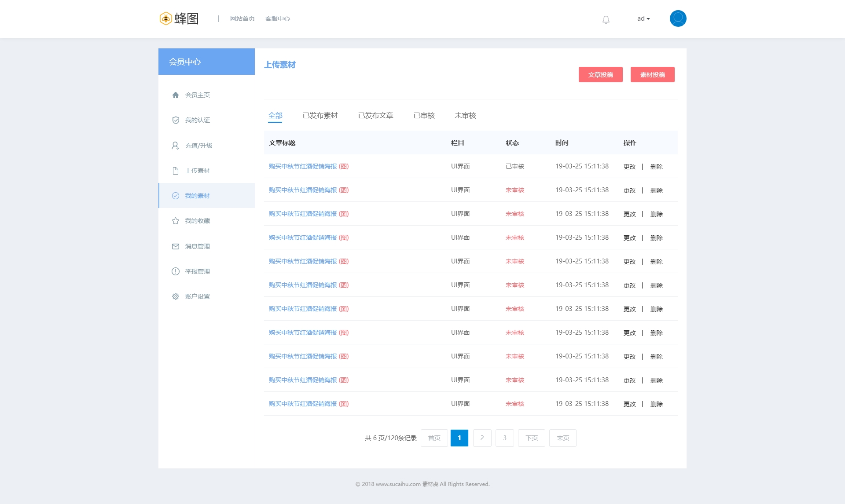This screenshot has width=845, height=504.
Task: Select the 已审核 filter tab
Action: point(424,115)
